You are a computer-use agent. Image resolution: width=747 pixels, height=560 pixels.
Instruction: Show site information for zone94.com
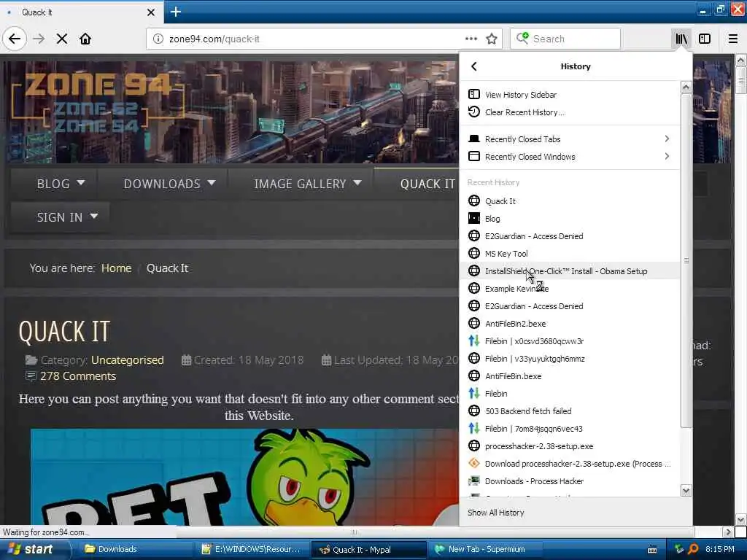(158, 39)
